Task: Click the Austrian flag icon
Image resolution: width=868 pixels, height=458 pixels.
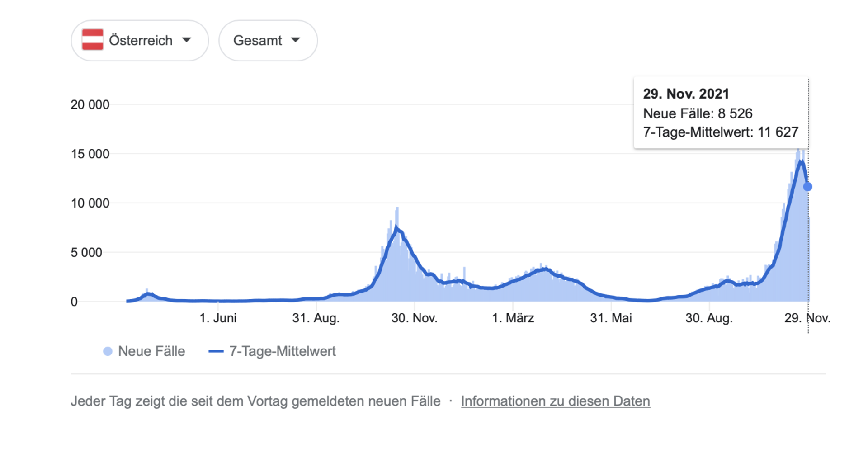Action: click(94, 40)
